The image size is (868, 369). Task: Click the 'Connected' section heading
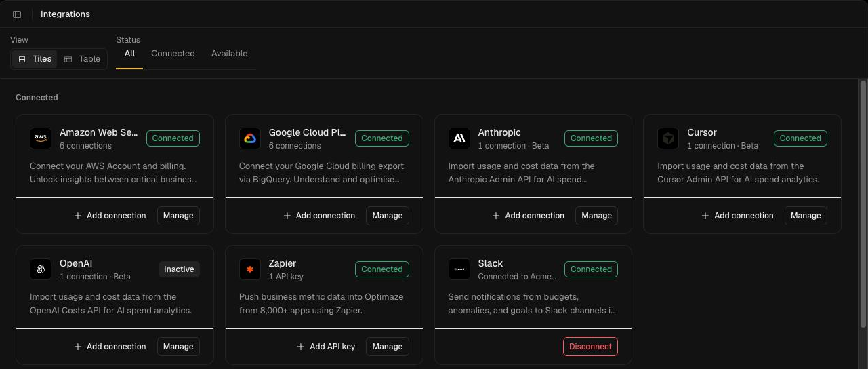(x=37, y=98)
